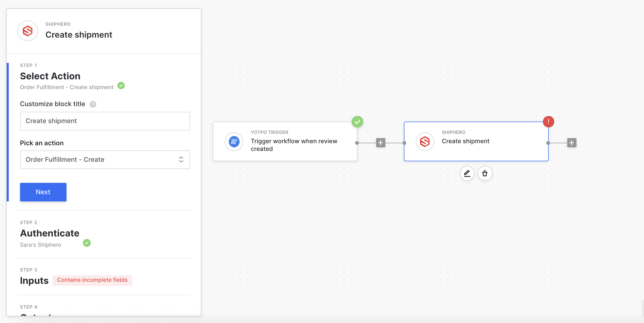Click the trash delete icon below ShipHero block
Screen dimensions: 644x323
click(x=485, y=173)
